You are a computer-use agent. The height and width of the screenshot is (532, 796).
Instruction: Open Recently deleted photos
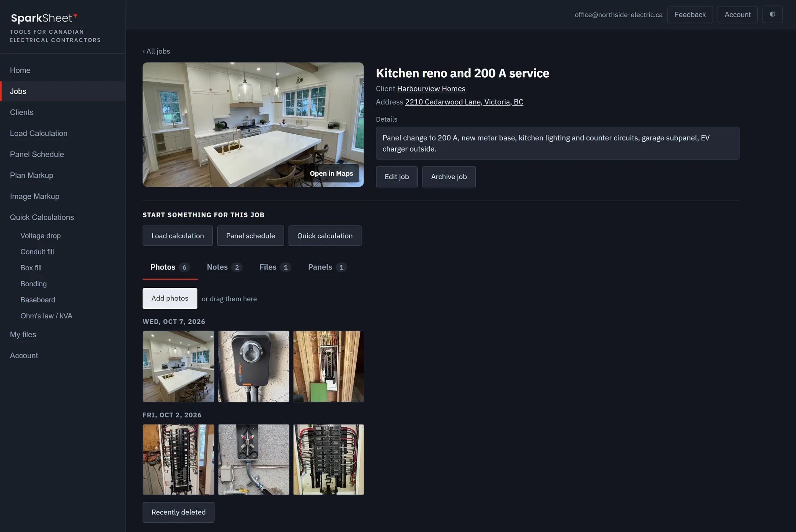point(178,512)
